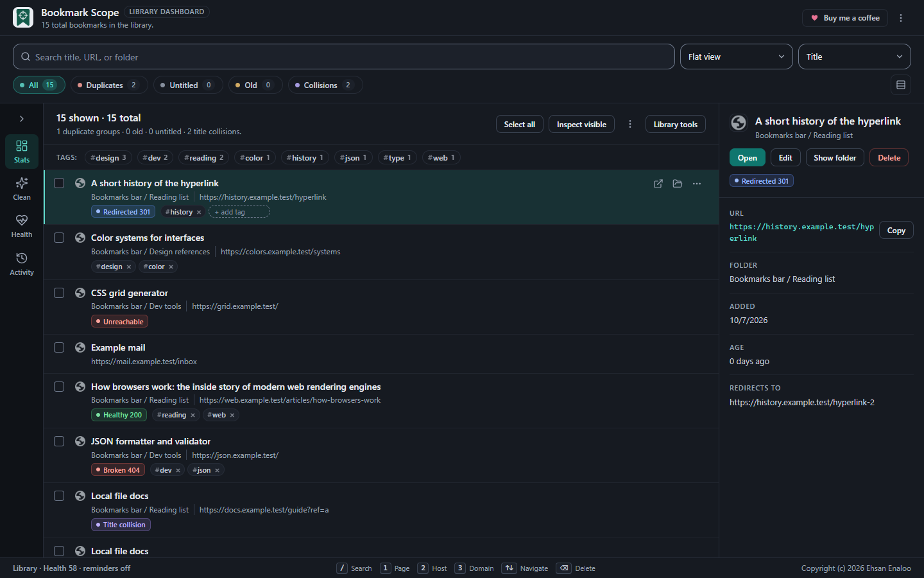The image size is (924, 578).
Task: Open the list toolbar overflow menu
Action: 630,124
